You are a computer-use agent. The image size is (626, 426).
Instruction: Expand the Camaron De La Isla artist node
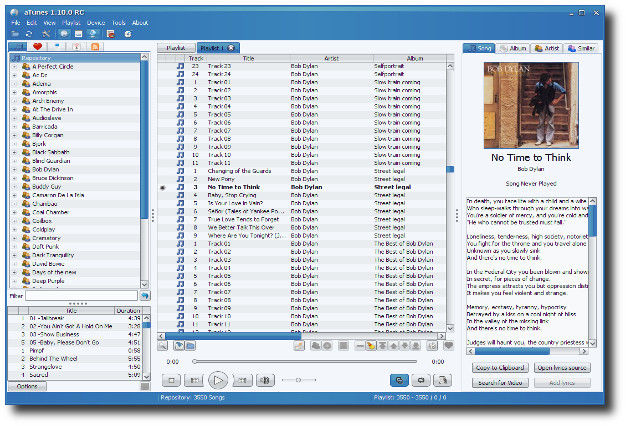15,195
